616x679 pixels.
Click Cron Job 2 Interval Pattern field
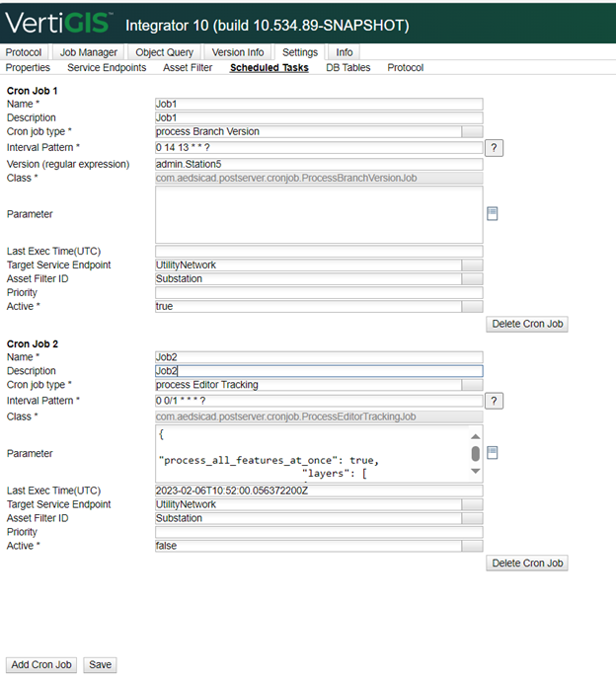pyautogui.click(x=319, y=401)
